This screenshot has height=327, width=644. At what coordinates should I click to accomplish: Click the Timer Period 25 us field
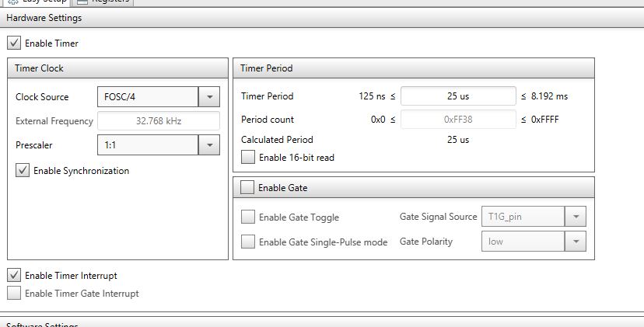tap(458, 96)
